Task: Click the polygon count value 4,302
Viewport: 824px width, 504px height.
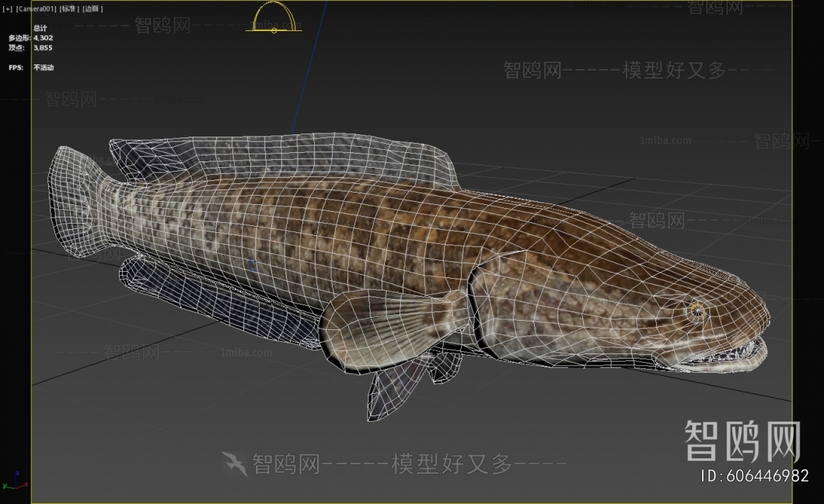Action: pyautogui.click(x=43, y=38)
